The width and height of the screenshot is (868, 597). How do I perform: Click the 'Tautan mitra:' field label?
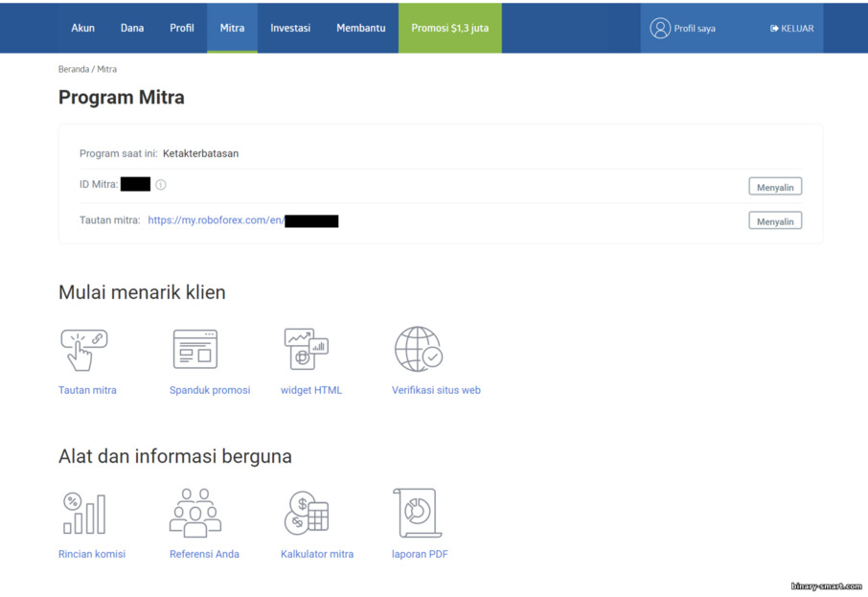pyautogui.click(x=109, y=220)
